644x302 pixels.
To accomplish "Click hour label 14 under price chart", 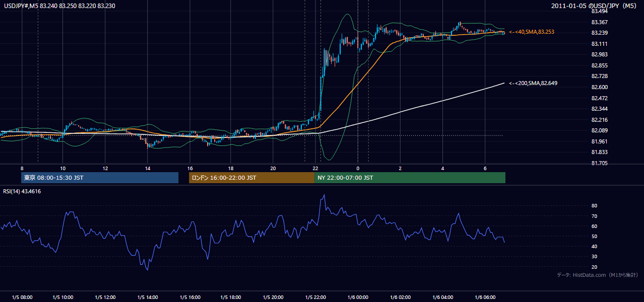I will pyautogui.click(x=147, y=168).
